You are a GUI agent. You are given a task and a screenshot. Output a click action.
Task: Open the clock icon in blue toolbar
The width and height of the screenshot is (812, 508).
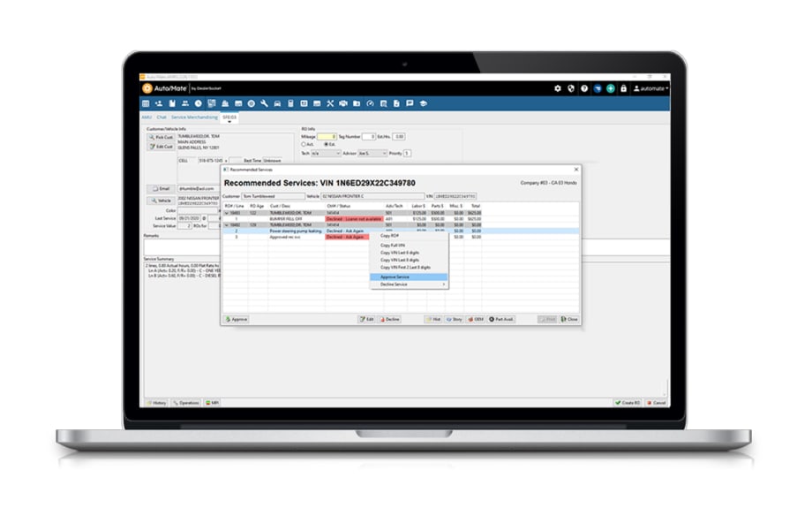coord(198,104)
